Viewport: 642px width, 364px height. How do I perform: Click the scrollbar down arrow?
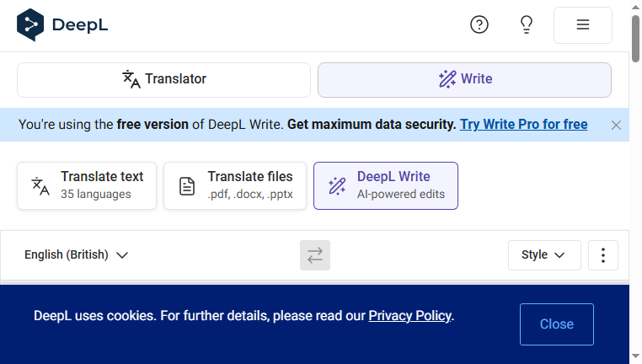tap(635, 356)
